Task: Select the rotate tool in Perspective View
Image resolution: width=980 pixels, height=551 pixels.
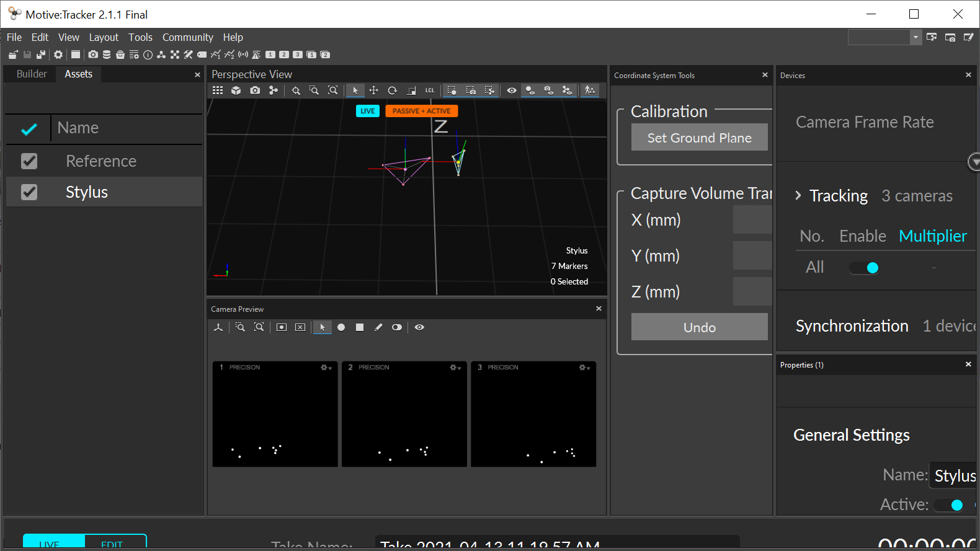Action: [x=392, y=90]
